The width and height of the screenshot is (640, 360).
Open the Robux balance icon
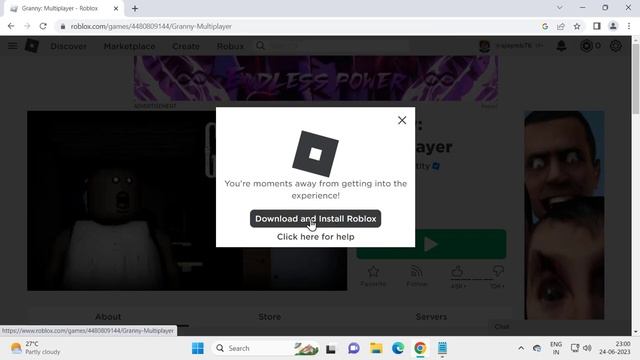[x=587, y=46]
